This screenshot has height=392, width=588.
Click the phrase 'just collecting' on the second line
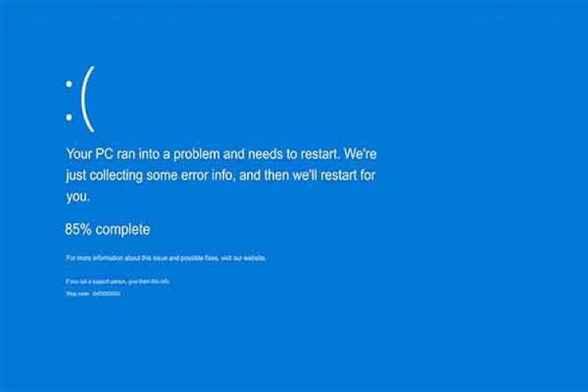pyautogui.click(x=104, y=176)
